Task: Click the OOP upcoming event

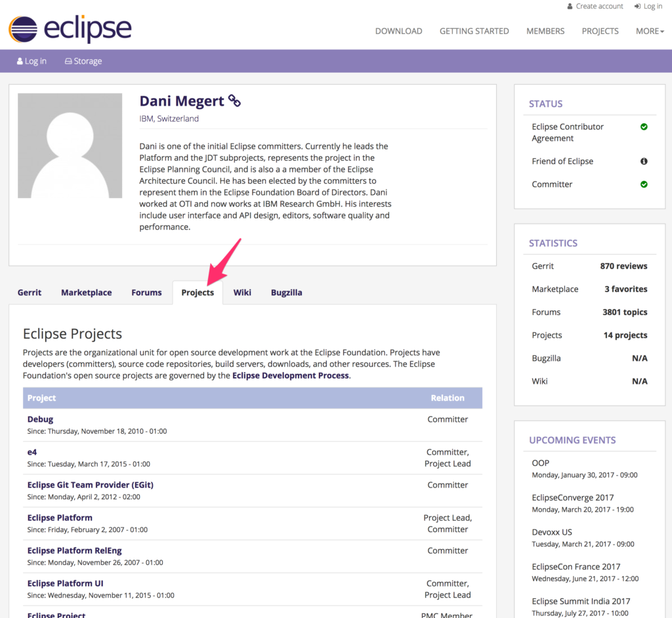Action: click(x=541, y=463)
